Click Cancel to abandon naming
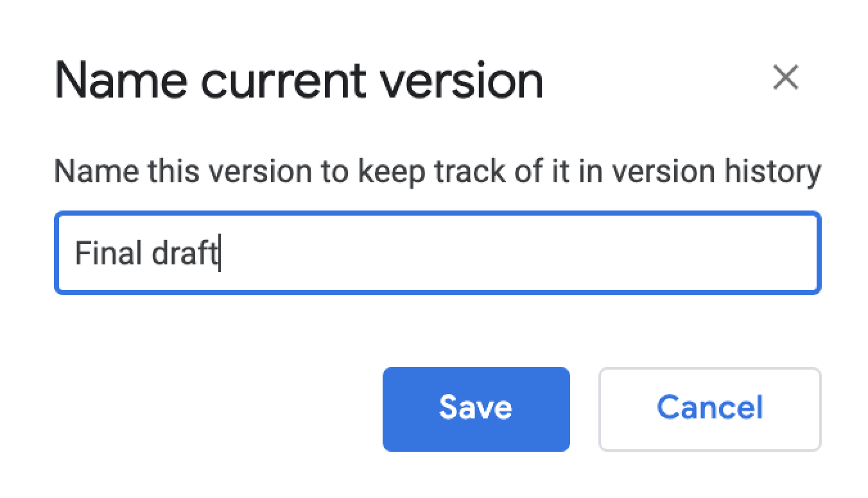This screenshot has width=868, height=498. pos(709,408)
